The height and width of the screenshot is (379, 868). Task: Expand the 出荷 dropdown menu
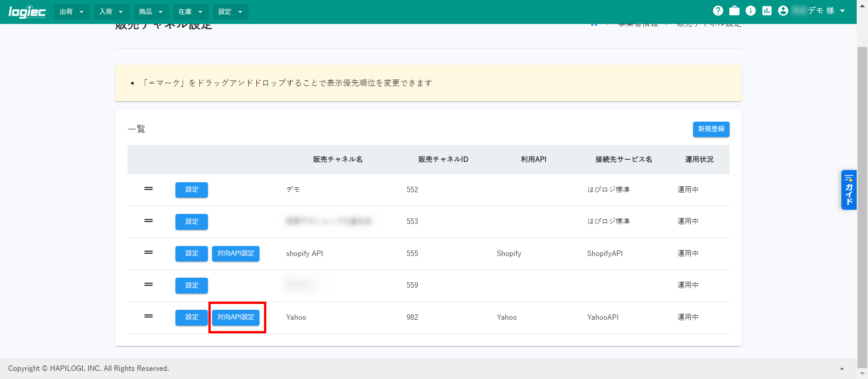(x=71, y=12)
